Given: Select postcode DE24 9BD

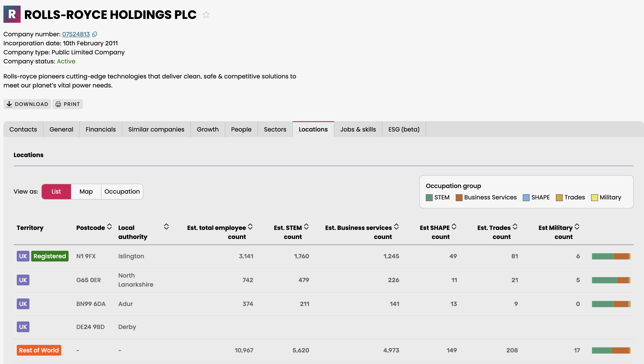Looking at the screenshot, I should tap(90, 327).
